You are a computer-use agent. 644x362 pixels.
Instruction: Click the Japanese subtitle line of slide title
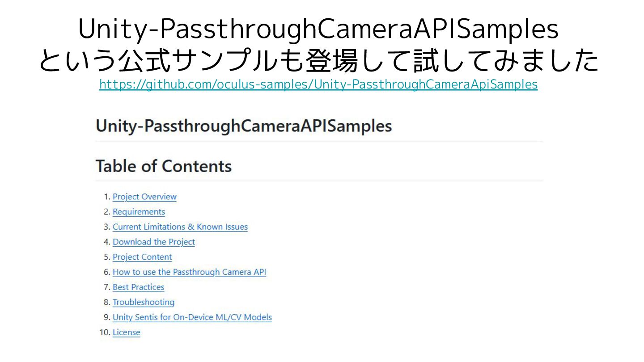pos(318,61)
